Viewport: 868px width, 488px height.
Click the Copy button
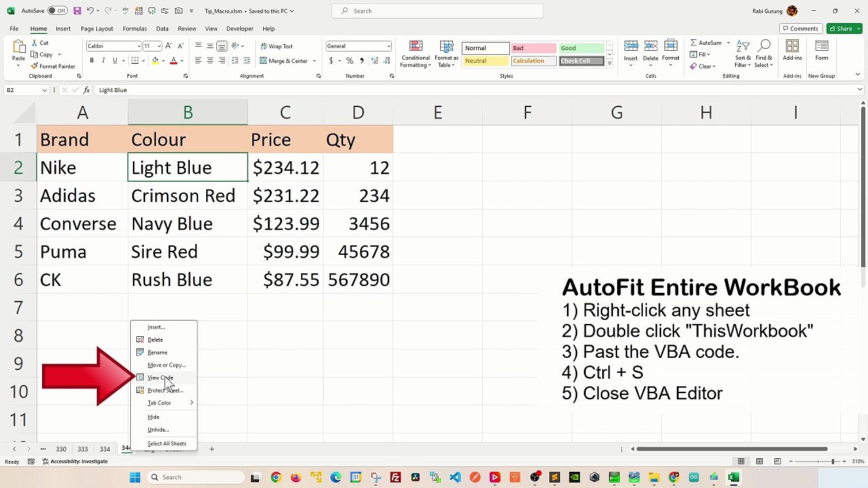click(x=43, y=54)
